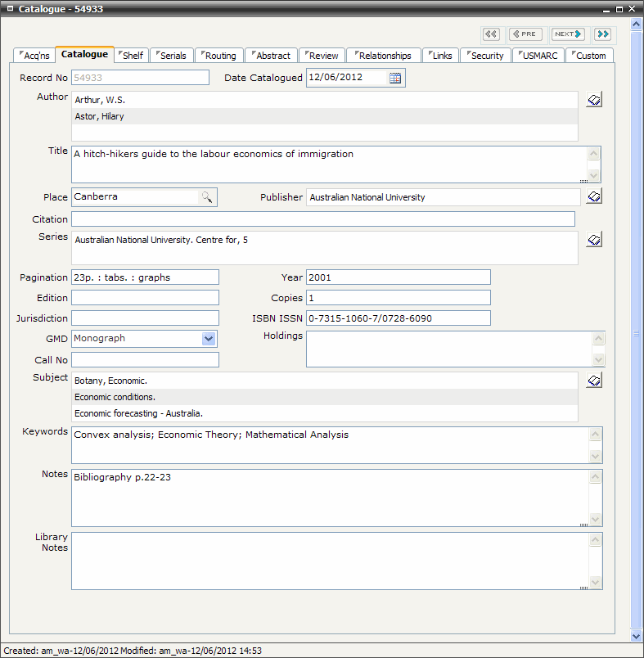Go to next record with NEXT button
Image resolution: width=644 pixels, height=658 pixels.
click(568, 34)
